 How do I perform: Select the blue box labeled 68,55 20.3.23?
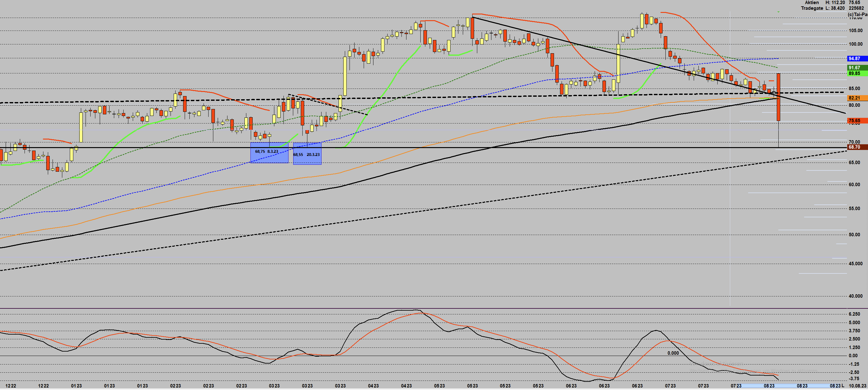tap(307, 154)
